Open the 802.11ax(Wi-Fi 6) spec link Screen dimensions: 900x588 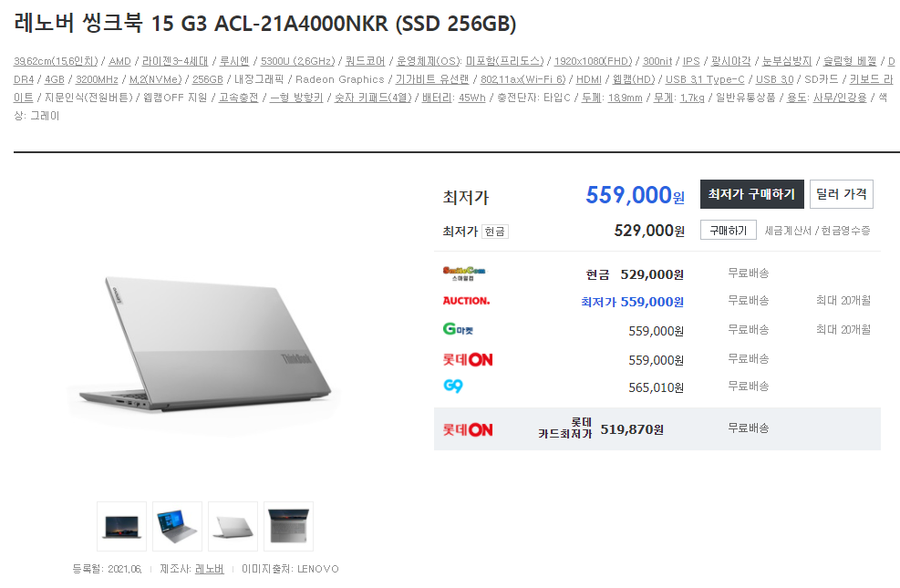(x=522, y=79)
